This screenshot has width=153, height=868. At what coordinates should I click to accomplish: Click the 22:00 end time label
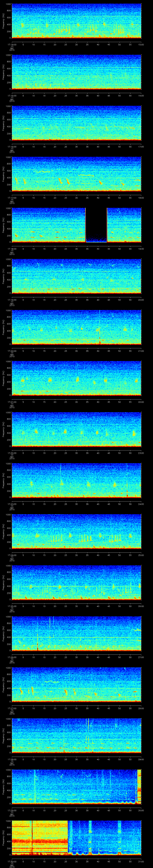(141, 402)
